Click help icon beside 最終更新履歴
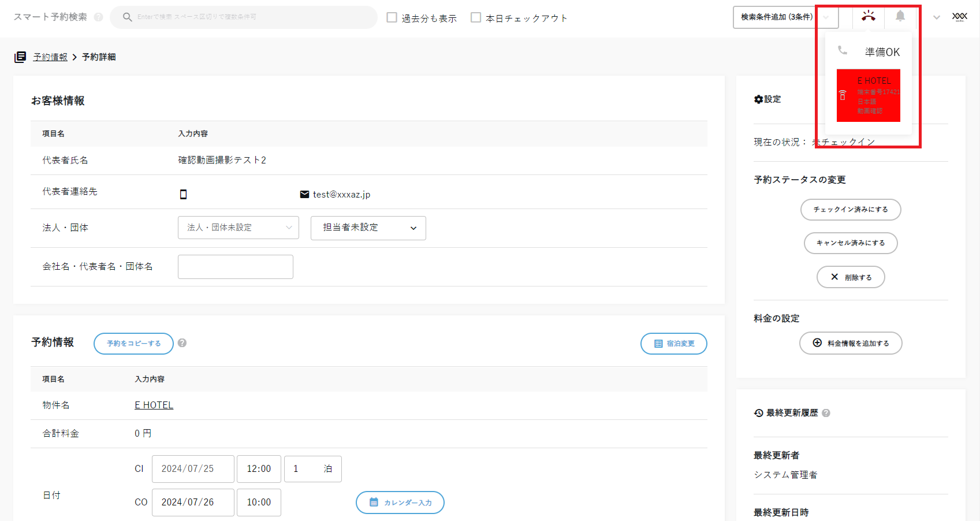The height and width of the screenshot is (521, 980). click(x=826, y=413)
